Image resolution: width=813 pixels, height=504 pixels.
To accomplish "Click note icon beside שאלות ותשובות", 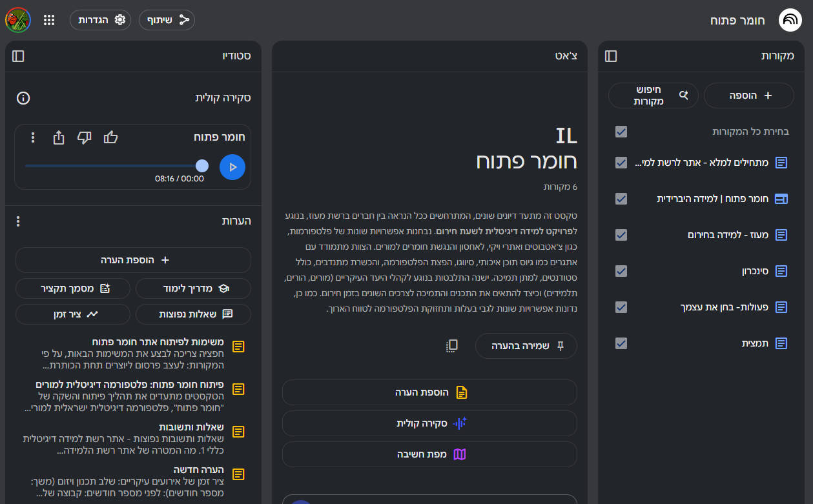I will 238,432.
